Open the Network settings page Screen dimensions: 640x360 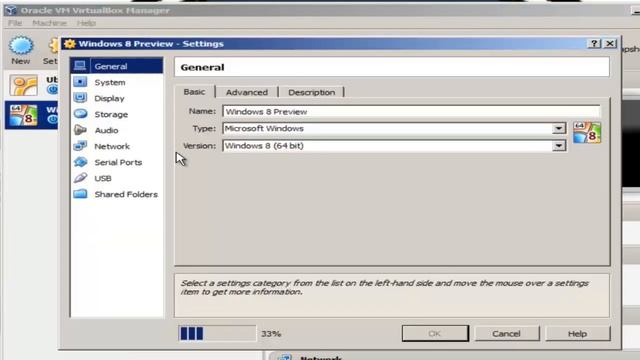[112, 146]
